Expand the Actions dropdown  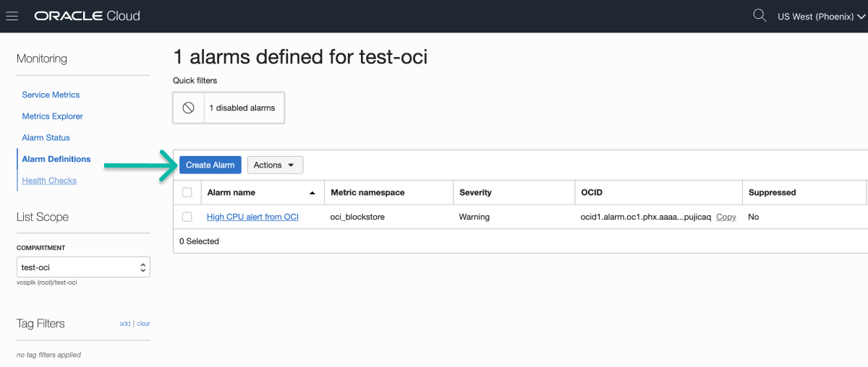click(275, 165)
